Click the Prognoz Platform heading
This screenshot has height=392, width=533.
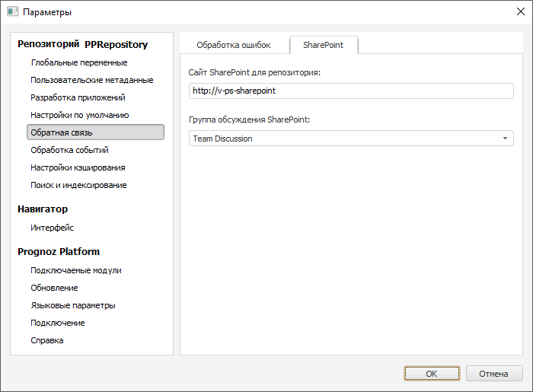59,252
